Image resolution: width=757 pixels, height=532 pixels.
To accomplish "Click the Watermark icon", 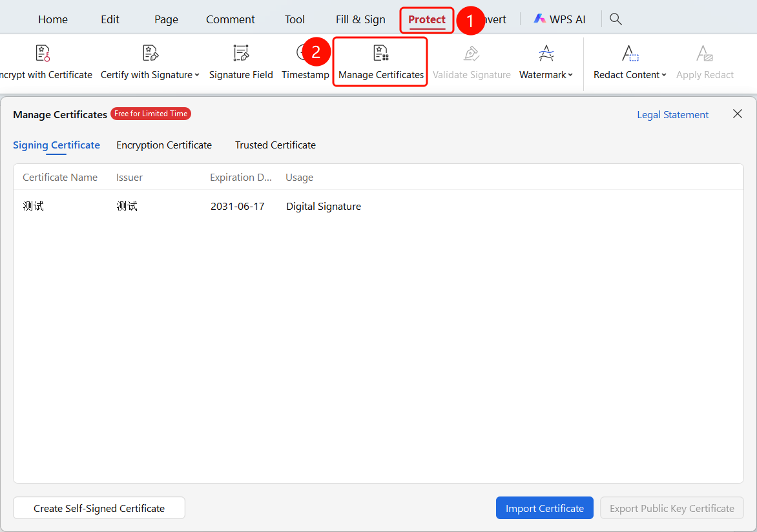I will click(546, 53).
